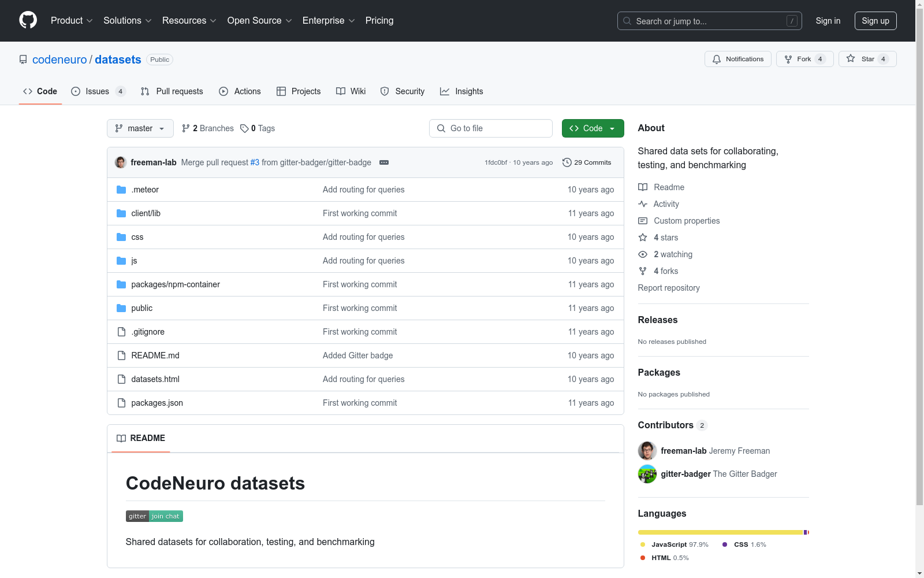
Task: Click the packages.json file icon
Action: coord(121,403)
